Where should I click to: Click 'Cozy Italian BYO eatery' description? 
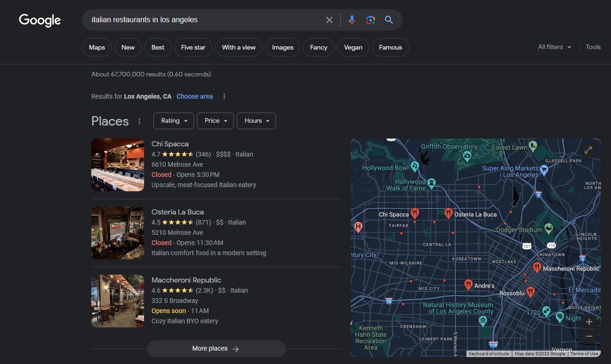[x=185, y=321]
